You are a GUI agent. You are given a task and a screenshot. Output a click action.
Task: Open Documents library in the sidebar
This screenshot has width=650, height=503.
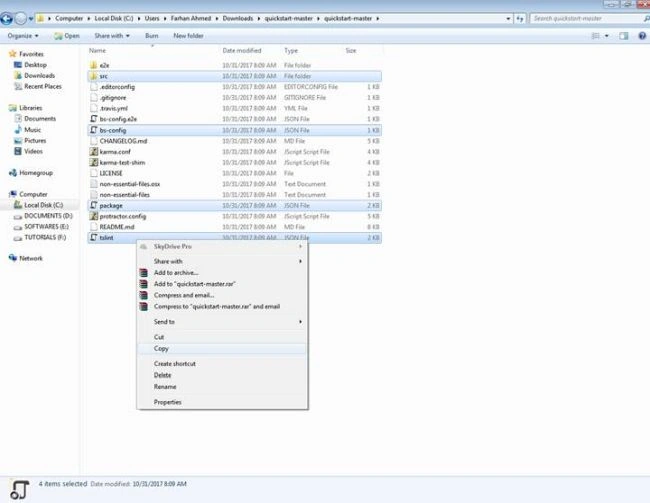[40, 119]
